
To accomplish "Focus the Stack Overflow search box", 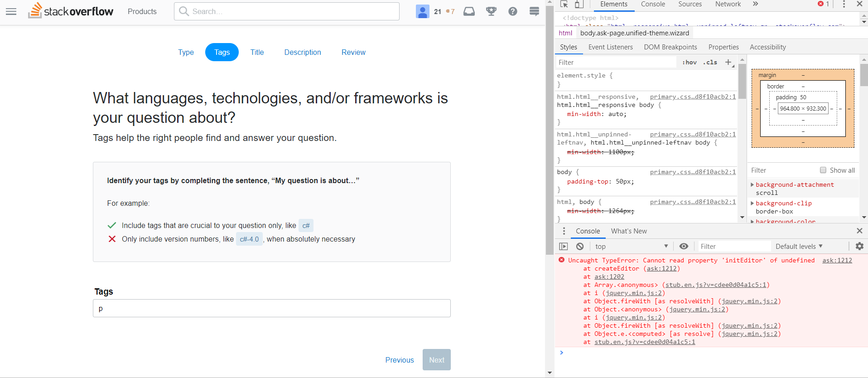I will [287, 11].
